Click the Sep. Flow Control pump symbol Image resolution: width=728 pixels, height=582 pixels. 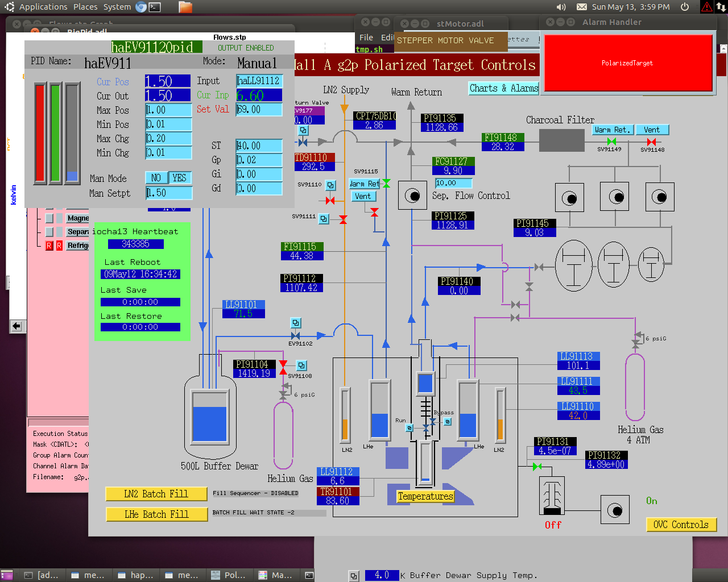coord(412,196)
